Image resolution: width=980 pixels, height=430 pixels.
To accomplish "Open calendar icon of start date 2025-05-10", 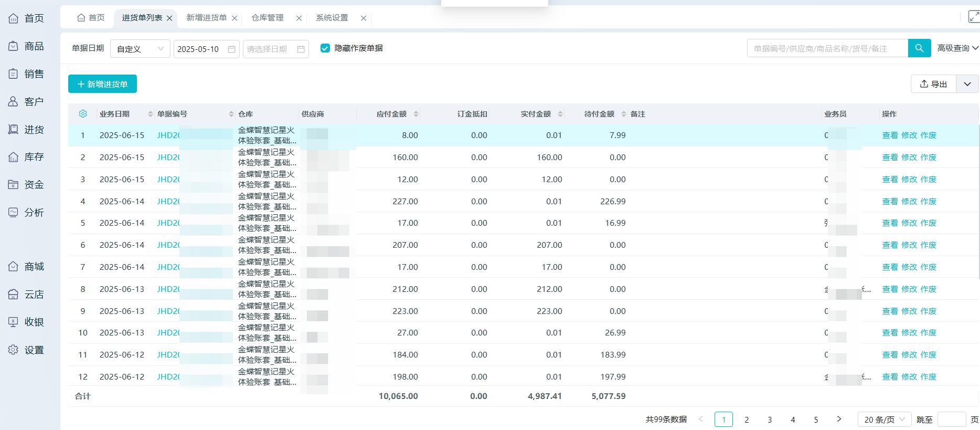I will [232, 49].
